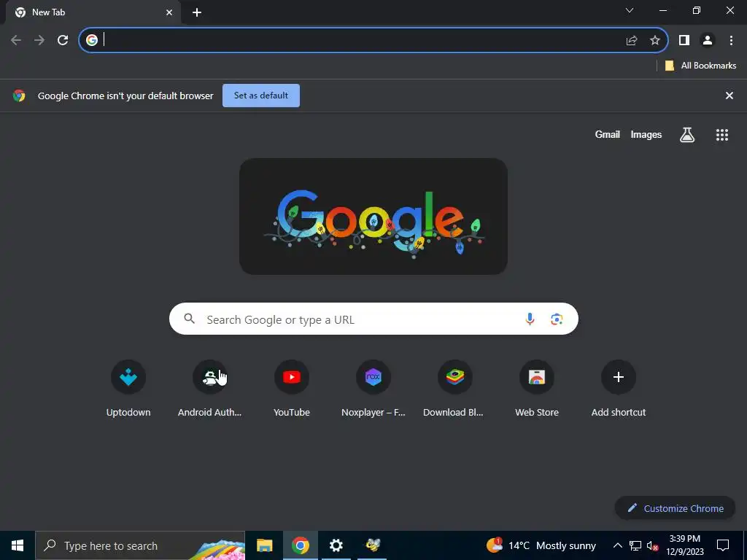Add a new shortcut tile
The width and height of the screenshot is (747, 560).
(619, 389)
